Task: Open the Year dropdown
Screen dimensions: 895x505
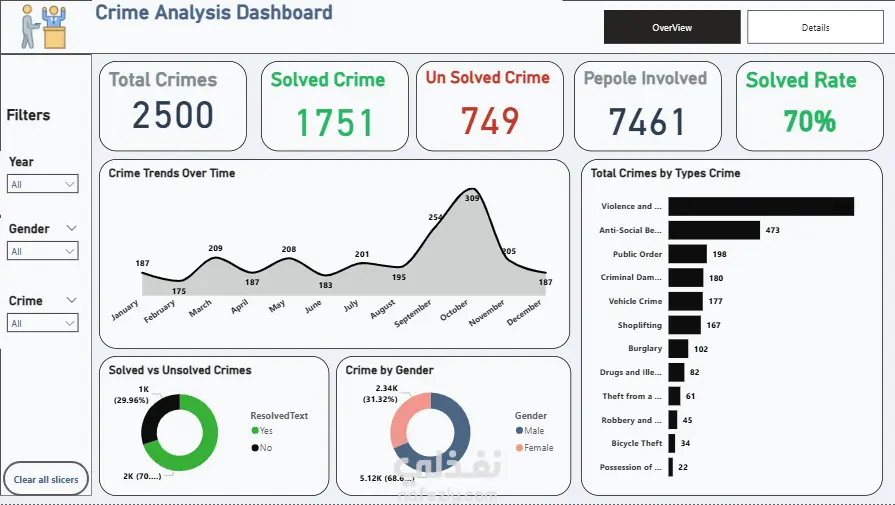Action: click(43, 184)
